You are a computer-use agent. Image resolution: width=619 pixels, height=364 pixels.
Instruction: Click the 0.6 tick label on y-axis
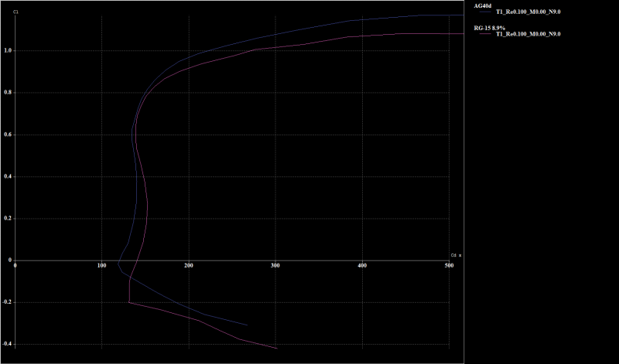[7, 134]
